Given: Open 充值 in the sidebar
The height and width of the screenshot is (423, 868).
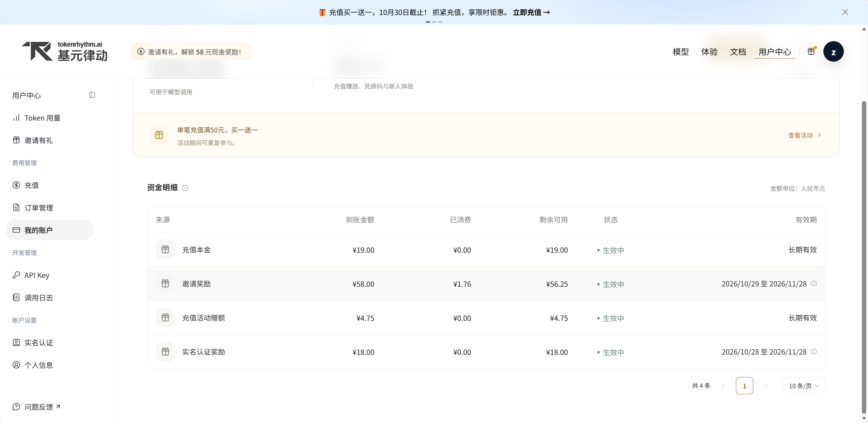Looking at the screenshot, I should (49, 185).
